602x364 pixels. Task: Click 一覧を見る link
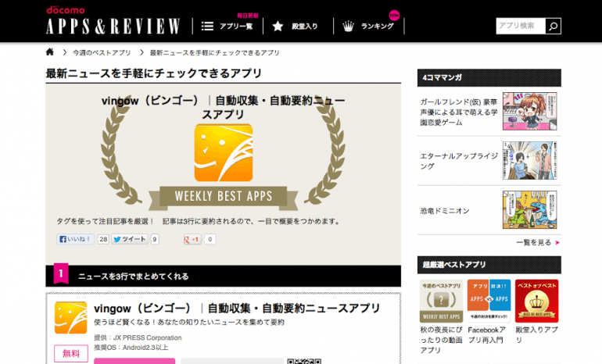[534, 242]
